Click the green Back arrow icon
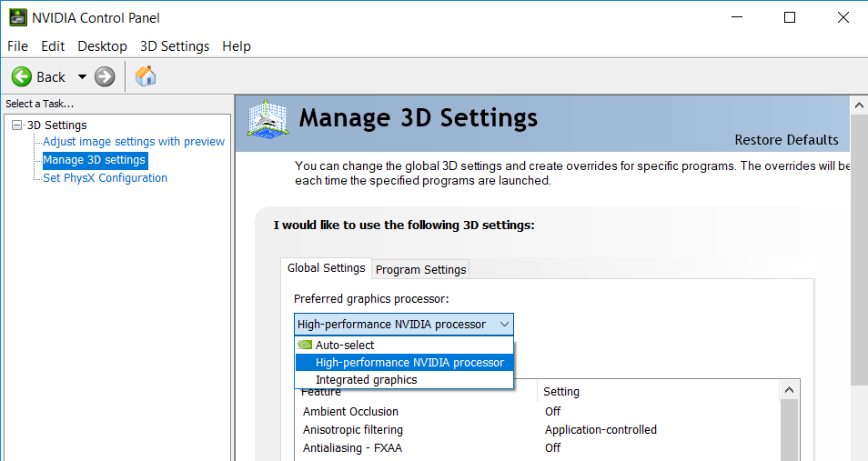The width and height of the screenshot is (868, 461). [22, 76]
